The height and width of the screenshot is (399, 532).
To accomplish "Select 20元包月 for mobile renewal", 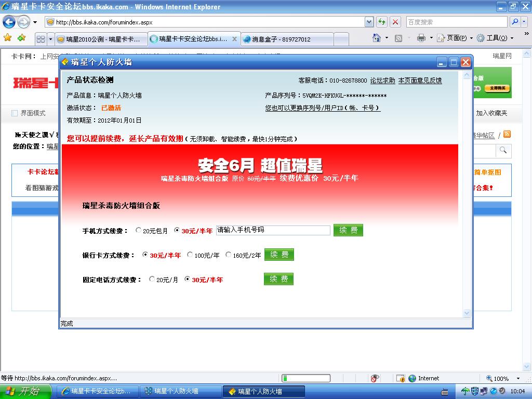I will (138, 230).
